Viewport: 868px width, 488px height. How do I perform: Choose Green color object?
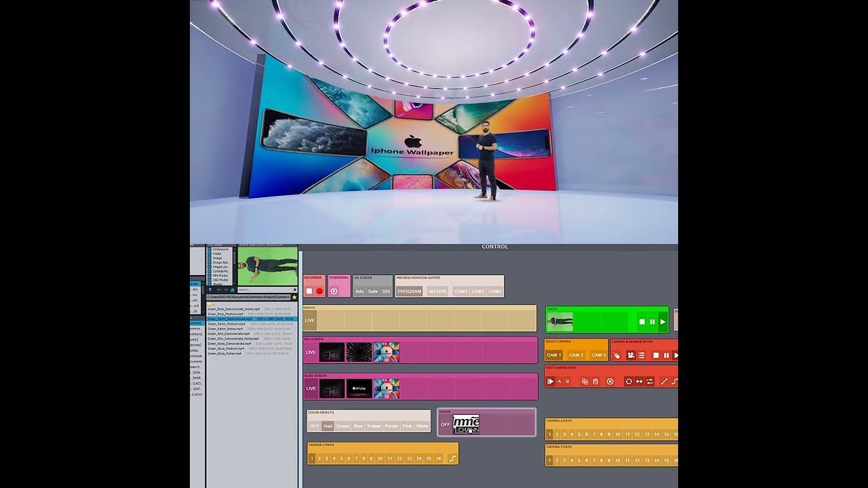(342, 426)
